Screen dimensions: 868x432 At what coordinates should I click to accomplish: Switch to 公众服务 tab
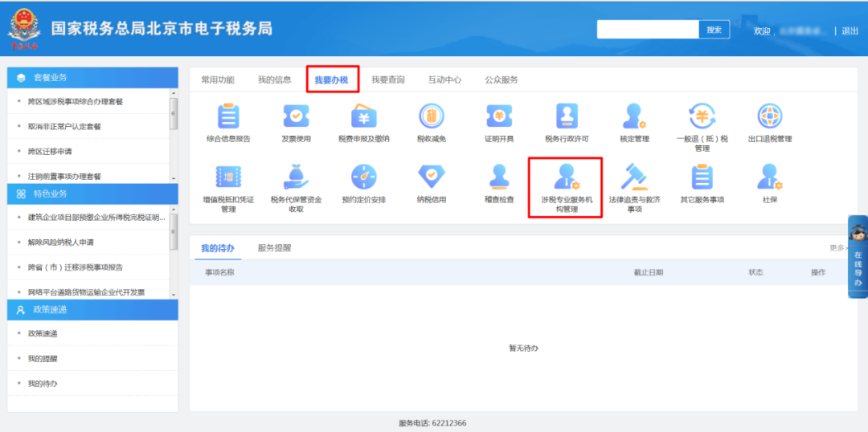point(502,79)
